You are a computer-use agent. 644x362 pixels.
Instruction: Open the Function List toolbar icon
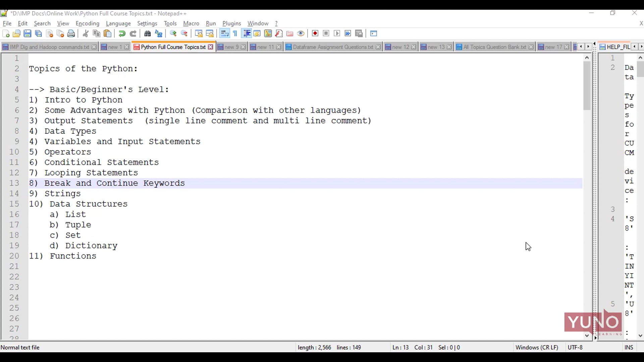pyautogui.click(x=279, y=34)
